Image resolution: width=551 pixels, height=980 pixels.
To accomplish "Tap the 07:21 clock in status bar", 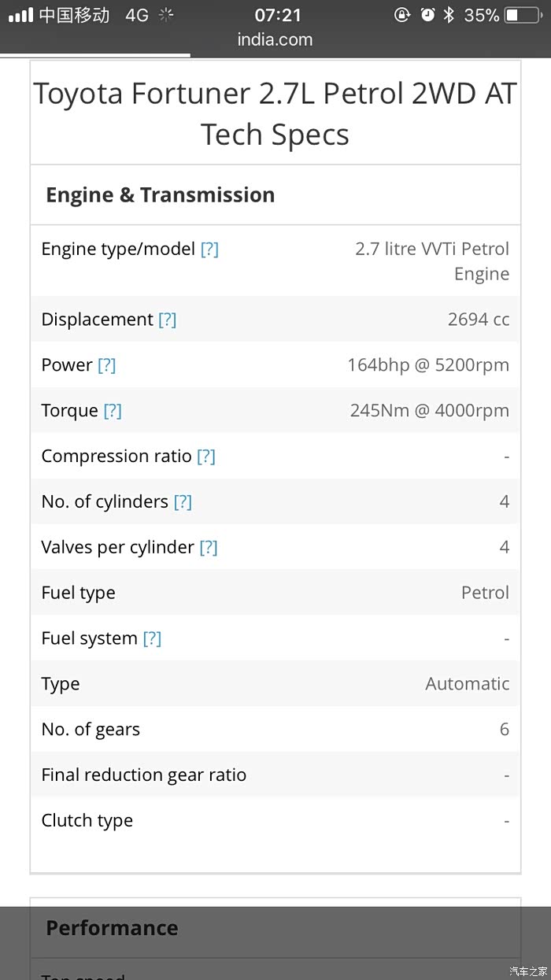I will [x=278, y=15].
